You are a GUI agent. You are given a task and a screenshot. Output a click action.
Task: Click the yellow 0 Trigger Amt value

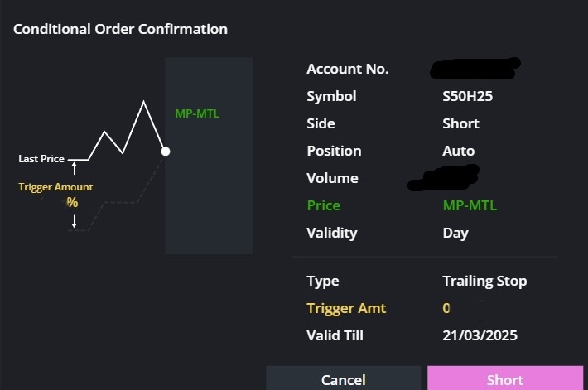(446, 308)
